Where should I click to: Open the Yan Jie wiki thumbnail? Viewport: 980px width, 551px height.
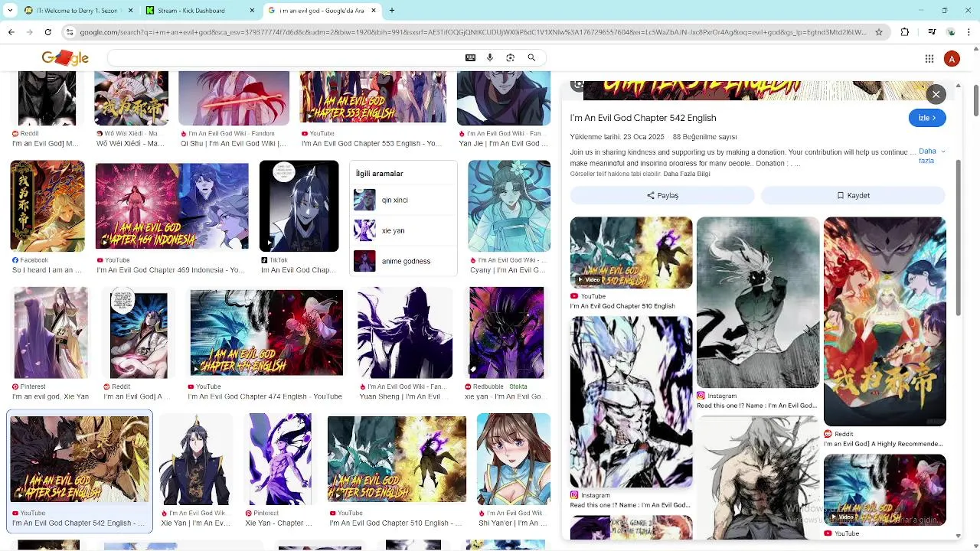click(504, 98)
